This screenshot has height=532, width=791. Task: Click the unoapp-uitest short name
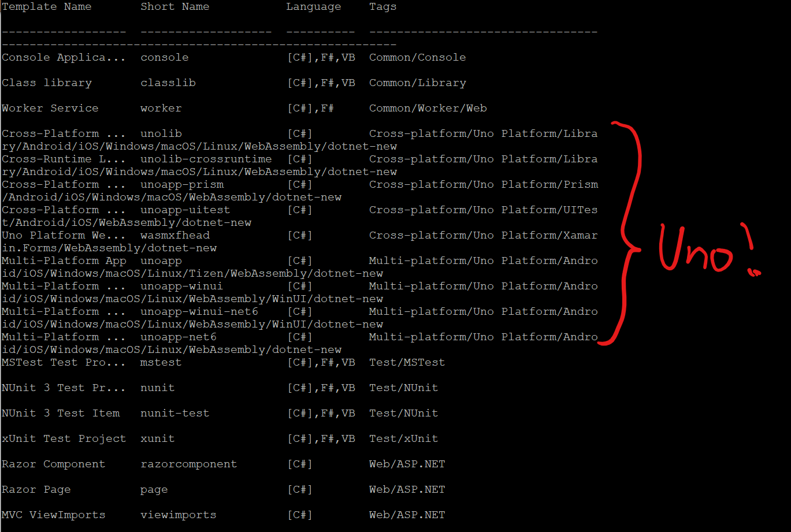point(185,210)
